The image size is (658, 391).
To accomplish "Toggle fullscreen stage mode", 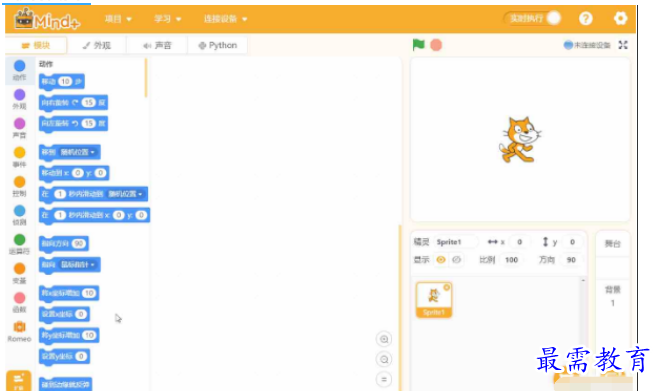I will (x=623, y=45).
